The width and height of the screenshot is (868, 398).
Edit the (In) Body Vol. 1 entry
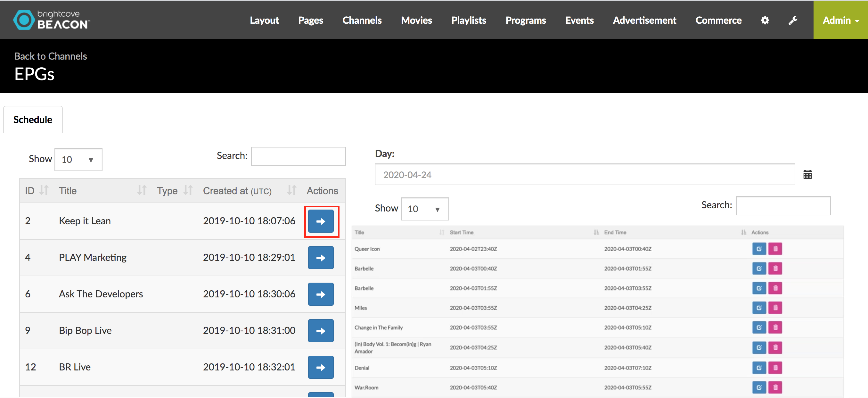(x=759, y=347)
